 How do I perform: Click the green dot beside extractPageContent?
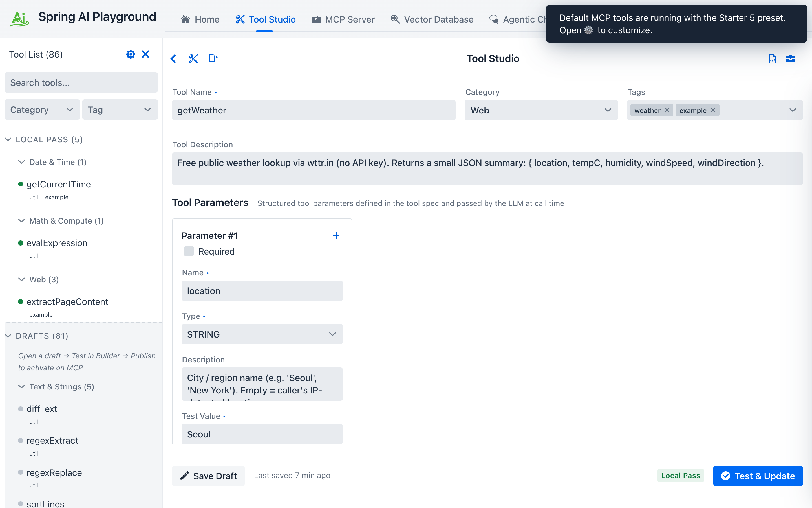point(21,302)
